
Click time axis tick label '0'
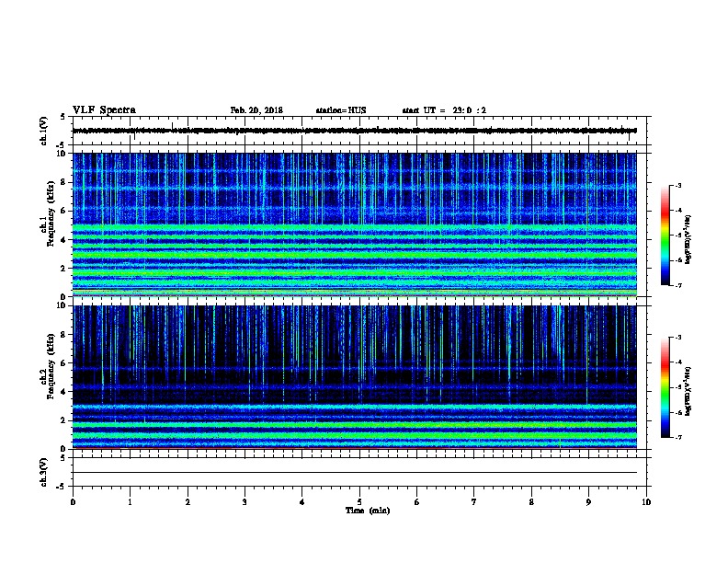pos(73,502)
